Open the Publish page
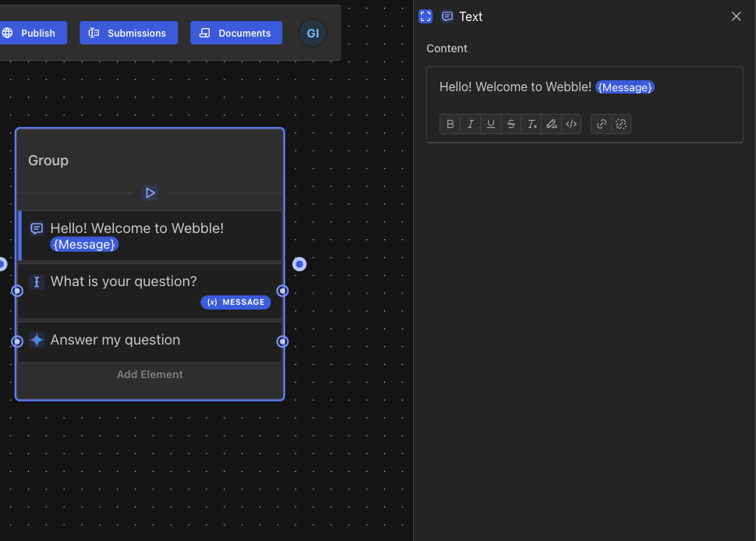 click(x=30, y=33)
